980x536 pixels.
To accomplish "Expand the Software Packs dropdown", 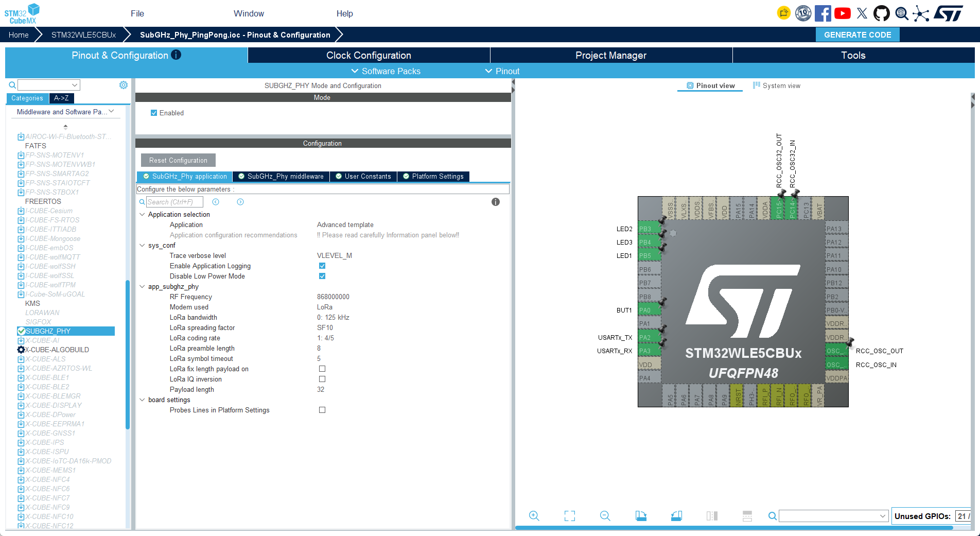I will tap(386, 71).
